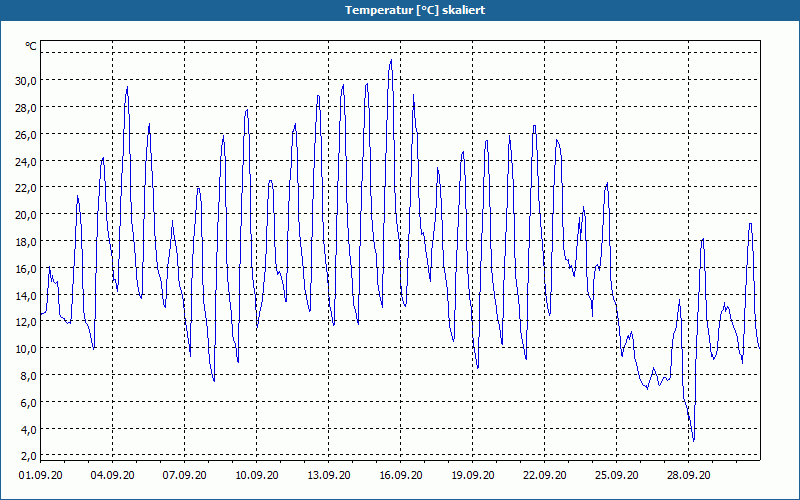Click the 10.09.20 date label
This screenshot has height=500, width=800.
click(x=256, y=475)
